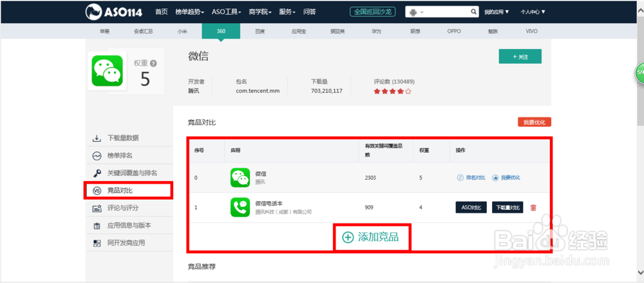Select the 360 store tab

pos(221,31)
